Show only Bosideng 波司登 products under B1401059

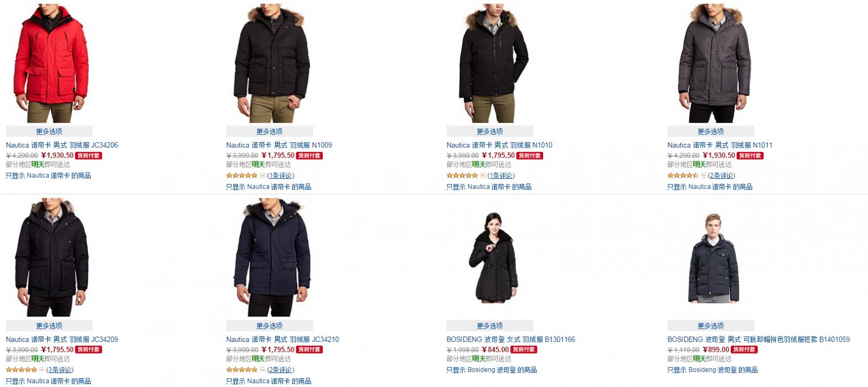click(712, 370)
